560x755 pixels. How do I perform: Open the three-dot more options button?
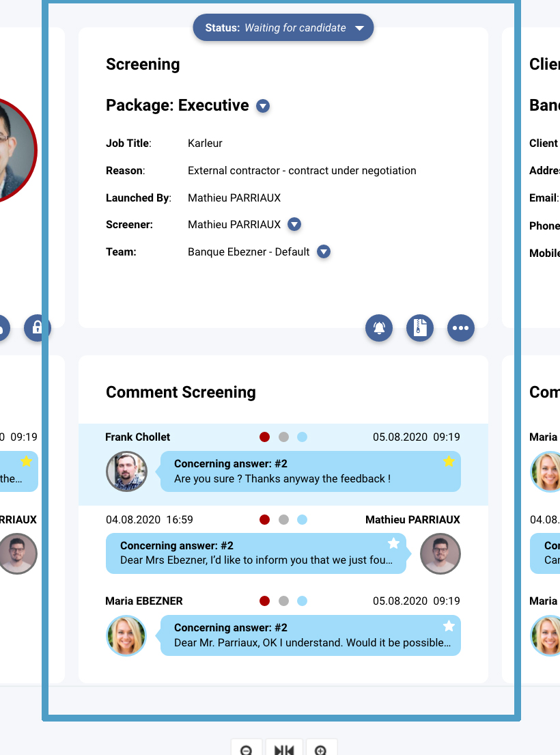click(461, 328)
